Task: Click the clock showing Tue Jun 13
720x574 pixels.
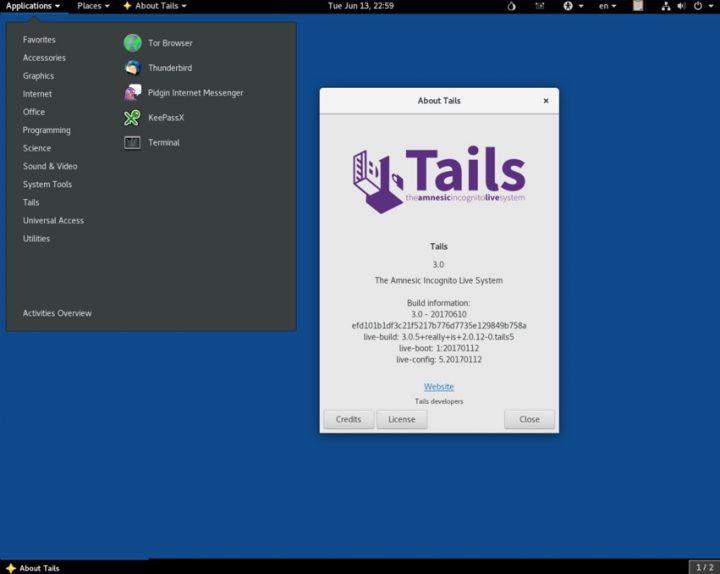Action: [x=360, y=6]
